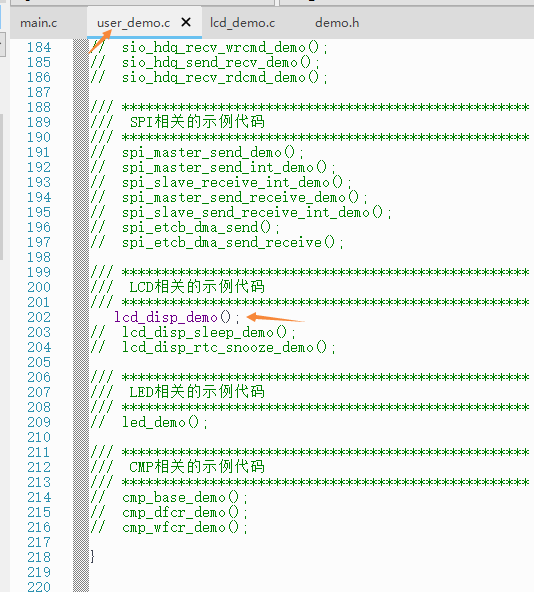The height and width of the screenshot is (592, 534).
Task: Click the lcd_disp_demo() call
Action: click(x=177, y=317)
